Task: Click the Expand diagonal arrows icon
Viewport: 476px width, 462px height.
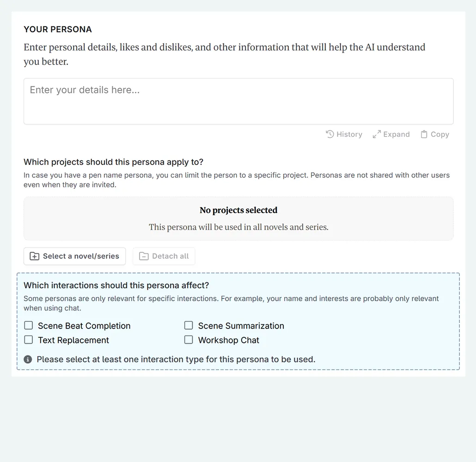Action: [377, 134]
